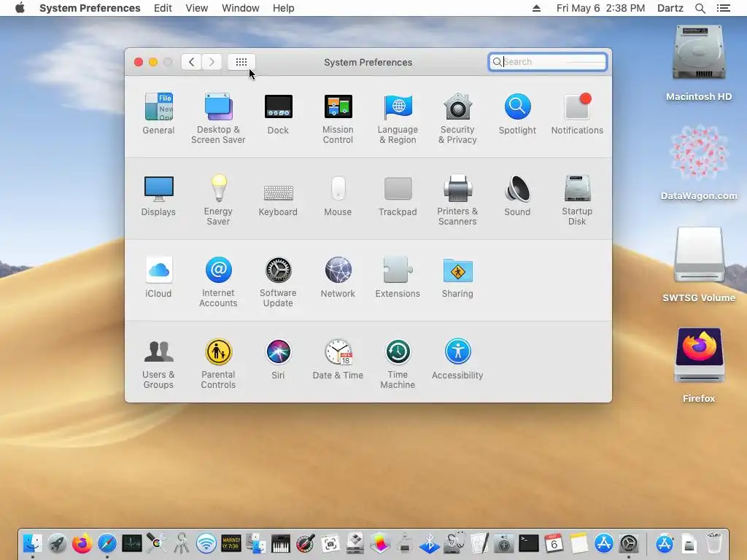Open the Window menu
Screen dimensions: 747x560
240,8
